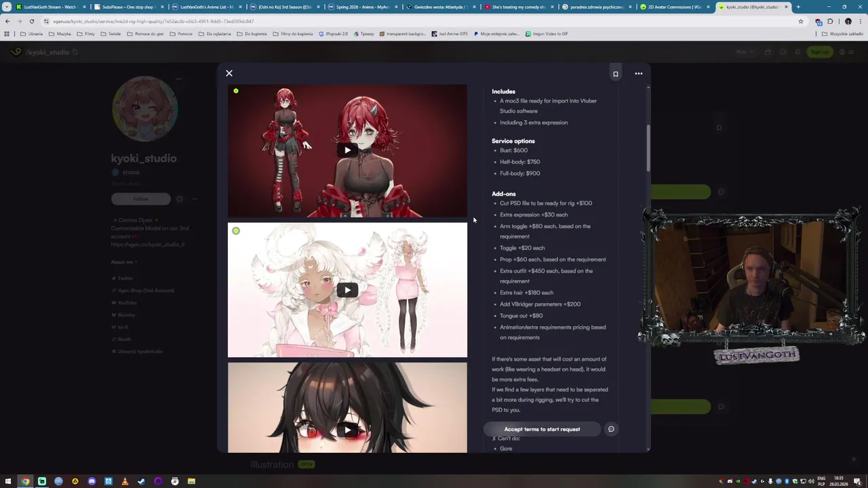
Task: Click 'Extra hair +$180 each' line
Action: pos(526,293)
